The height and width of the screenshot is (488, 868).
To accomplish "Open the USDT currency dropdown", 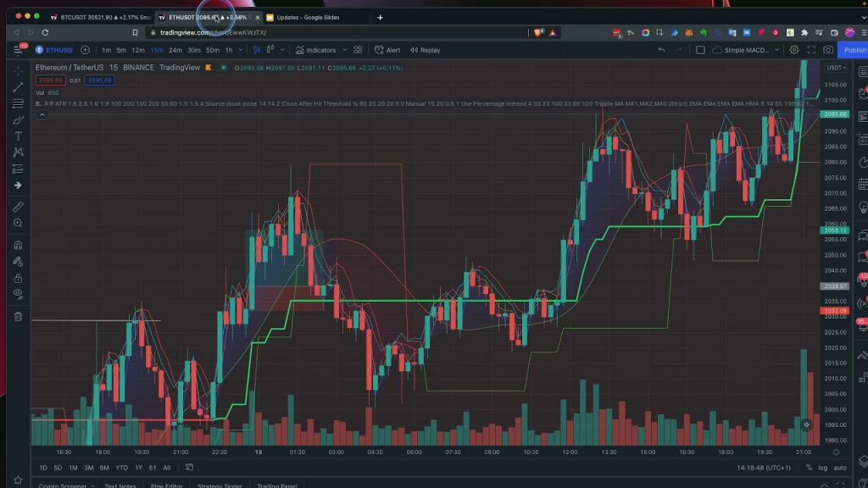I will (835, 68).
